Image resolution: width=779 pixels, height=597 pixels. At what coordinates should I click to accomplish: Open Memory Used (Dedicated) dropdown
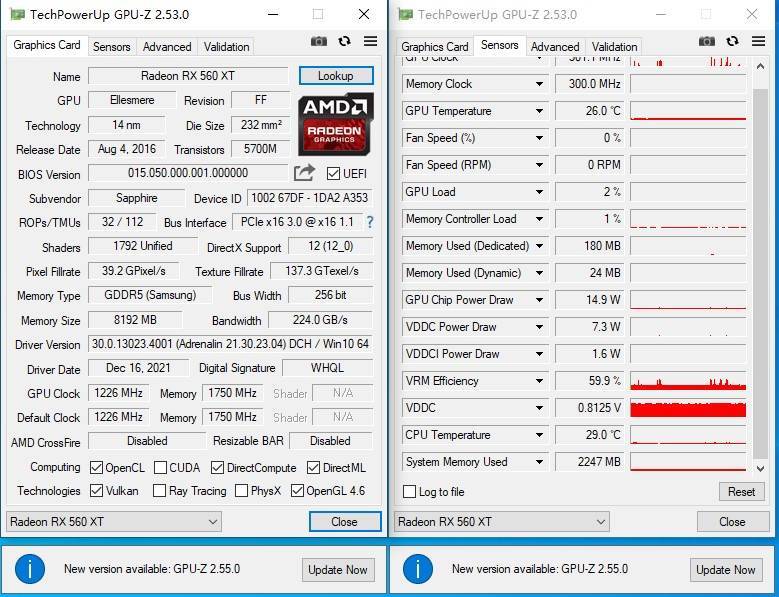[539, 246]
